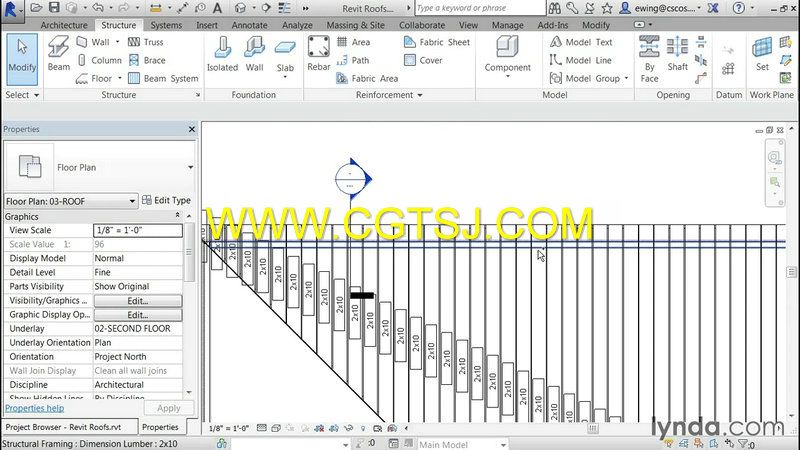Select the Modify tool
800x450 pixels.
pyautogui.click(x=22, y=59)
